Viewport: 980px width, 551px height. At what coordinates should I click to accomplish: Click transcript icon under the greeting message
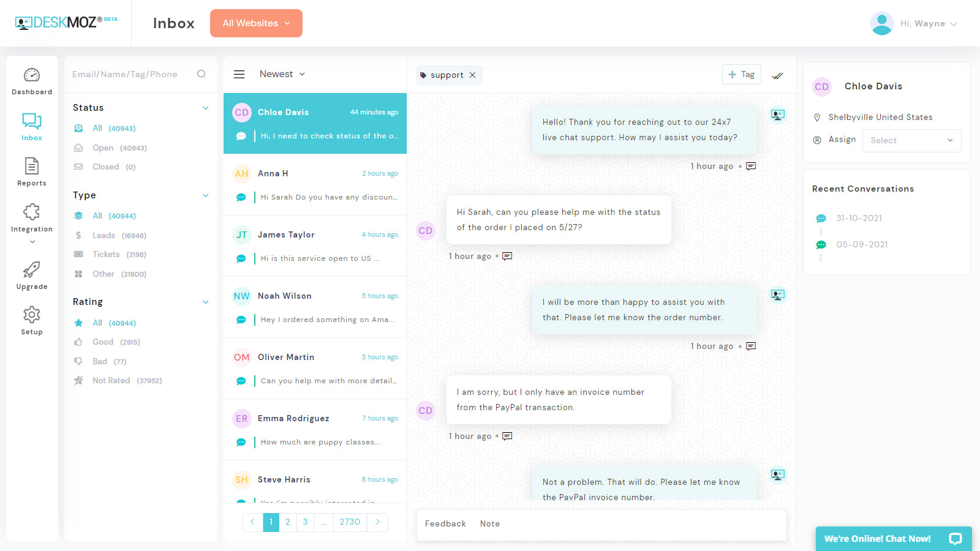coord(751,167)
